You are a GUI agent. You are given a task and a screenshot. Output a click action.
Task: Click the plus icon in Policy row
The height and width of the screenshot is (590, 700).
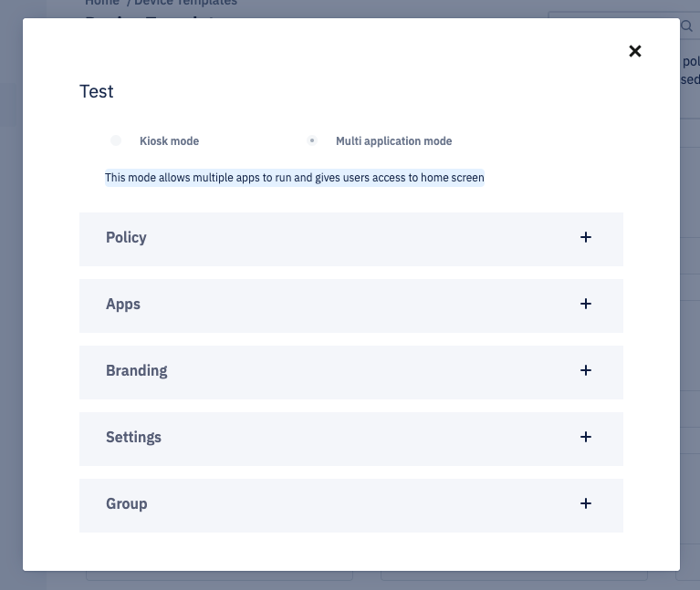tap(586, 237)
